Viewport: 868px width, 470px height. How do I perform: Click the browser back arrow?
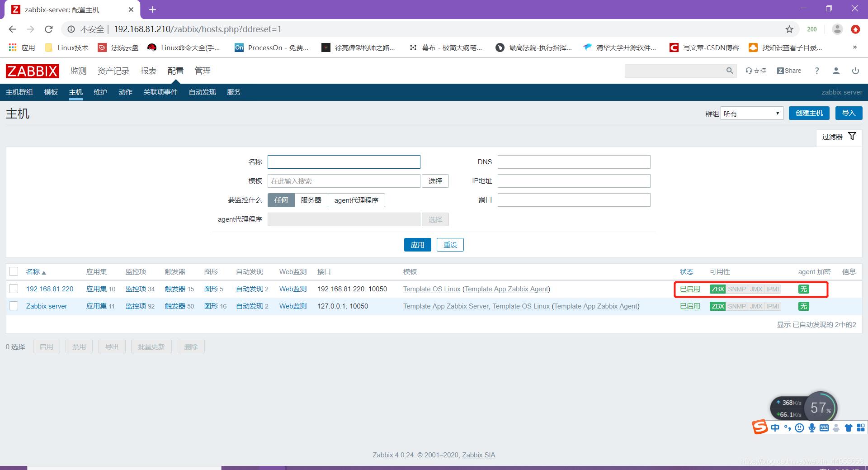coord(12,29)
